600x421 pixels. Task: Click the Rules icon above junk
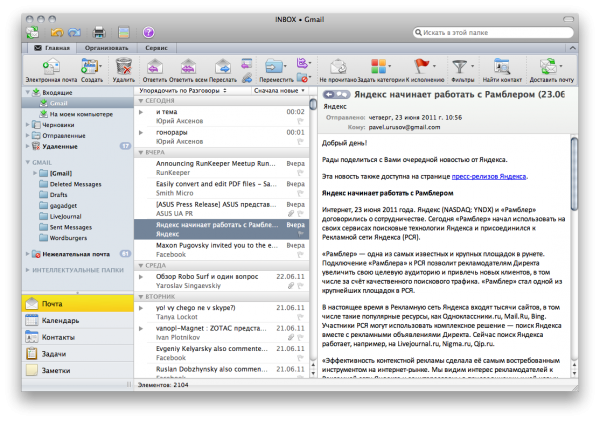point(302,62)
